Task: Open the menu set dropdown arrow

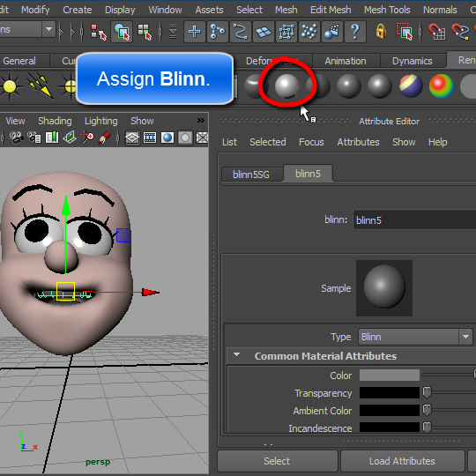Action: (x=48, y=29)
